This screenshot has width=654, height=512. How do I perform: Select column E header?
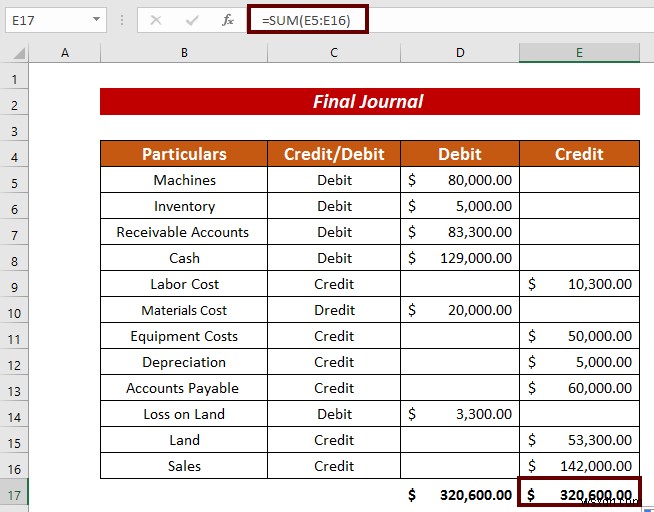pos(579,53)
